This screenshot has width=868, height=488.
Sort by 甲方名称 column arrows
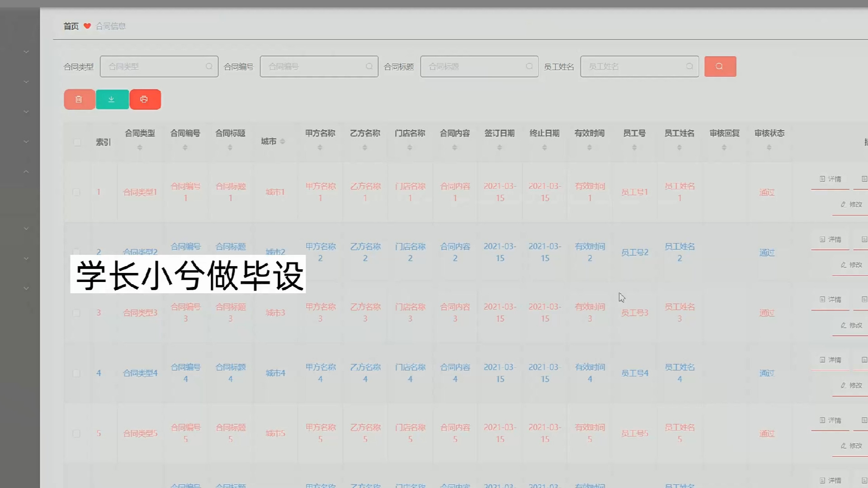[x=320, y=147]
